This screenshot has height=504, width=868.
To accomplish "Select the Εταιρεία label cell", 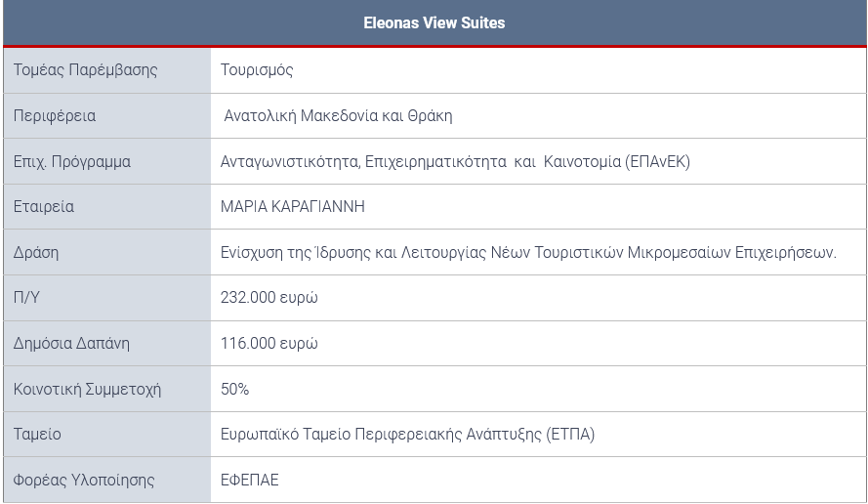I will click(x=107, y=207).
